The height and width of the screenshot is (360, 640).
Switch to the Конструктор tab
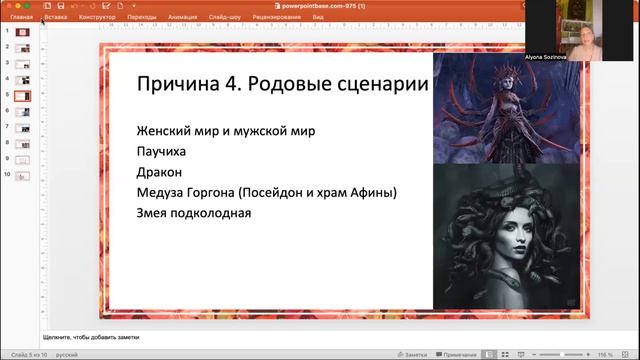(x=97, y=17)
